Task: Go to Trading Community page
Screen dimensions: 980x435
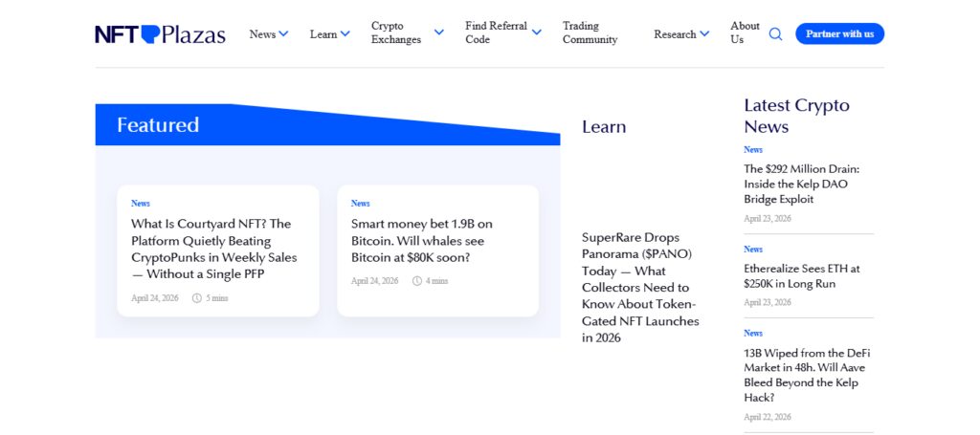Action: (x=590, y=33)
